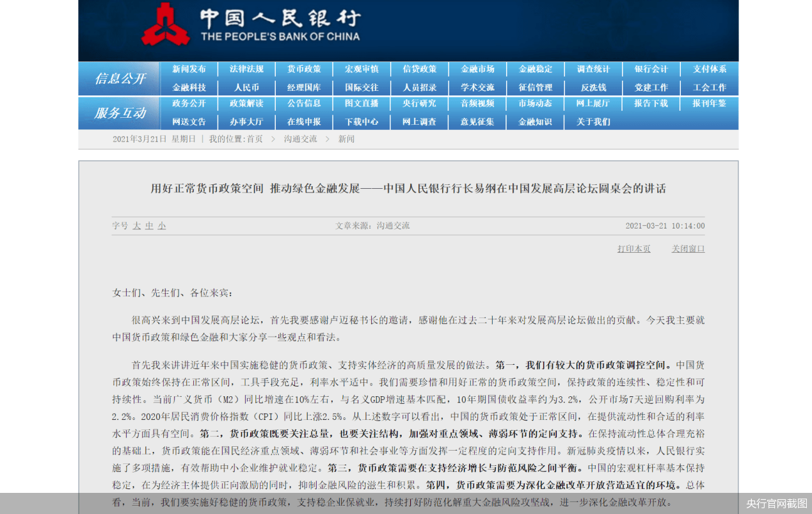Open 支付体系 navigation link
The height and width of the screenshot is (514, 812).
[710, 69]
